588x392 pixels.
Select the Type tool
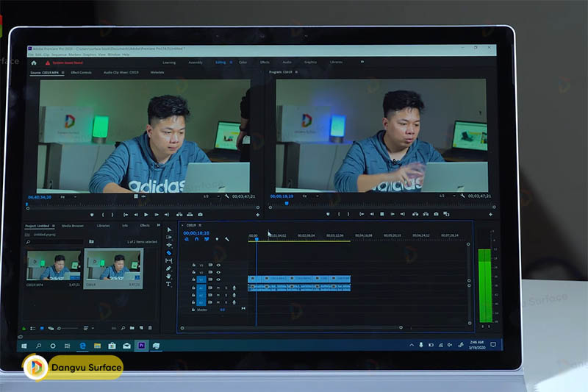point(168,284)
